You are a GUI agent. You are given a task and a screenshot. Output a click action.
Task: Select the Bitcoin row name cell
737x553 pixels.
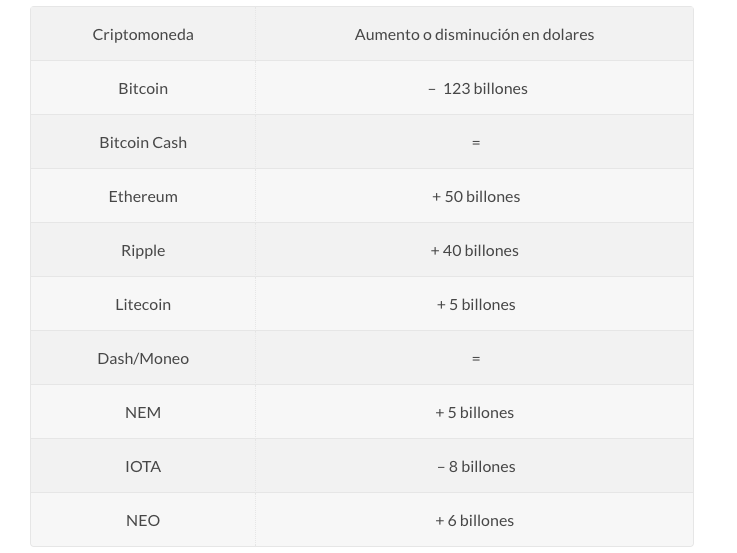pos(143,88)
